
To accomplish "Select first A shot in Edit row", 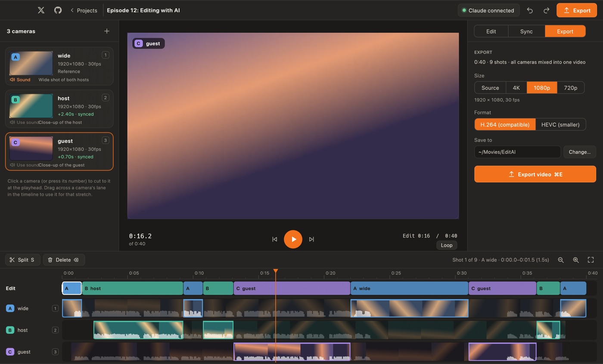I will (72, 288).
